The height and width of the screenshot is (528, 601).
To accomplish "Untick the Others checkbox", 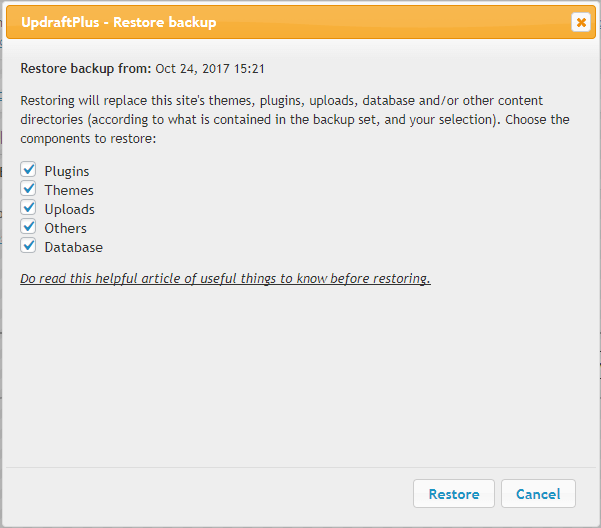I will click(28, 227).
